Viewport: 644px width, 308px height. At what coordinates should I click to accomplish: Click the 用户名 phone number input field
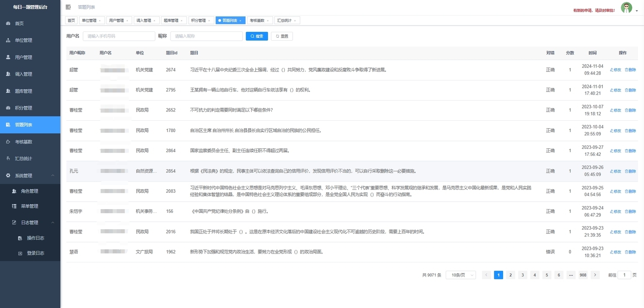click(x=119, y=36)
